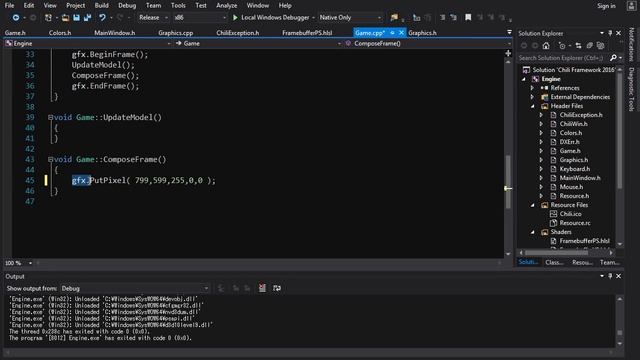
Task: Toggle word wrap in the Output panel
Action: point(277,288)
